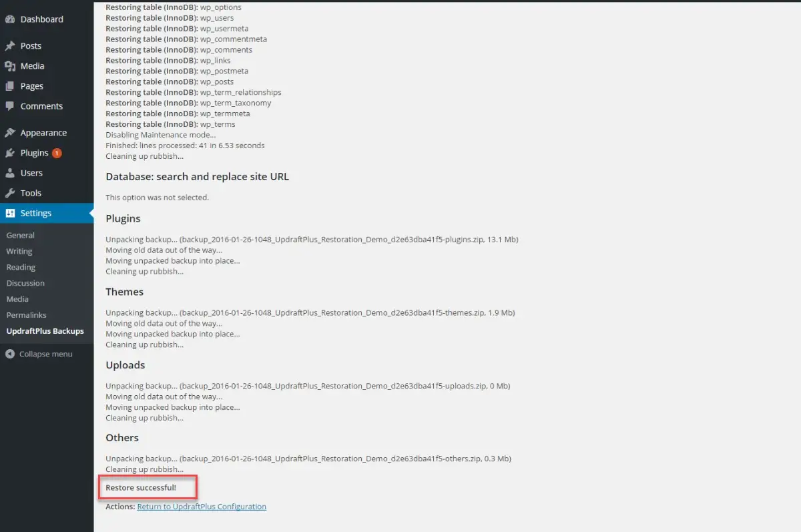Screen dimensions: 801x532
Task: Click the Appearance paintbrush icon
Action: pyautogui.click(x=10, y=133)
